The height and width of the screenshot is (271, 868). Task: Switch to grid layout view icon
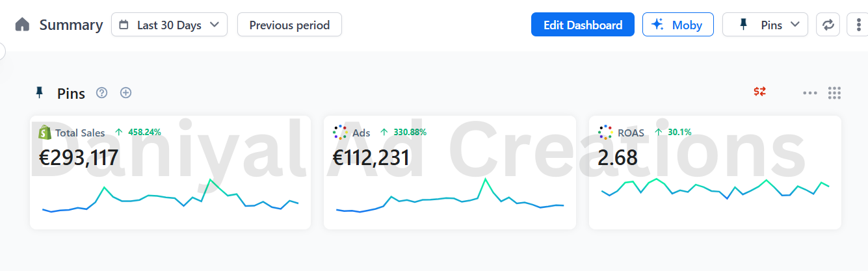click(x=835, y=93)
